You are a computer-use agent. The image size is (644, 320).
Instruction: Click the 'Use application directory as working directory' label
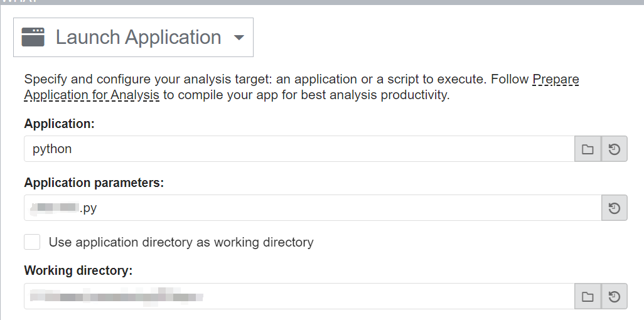pos(181,242)
